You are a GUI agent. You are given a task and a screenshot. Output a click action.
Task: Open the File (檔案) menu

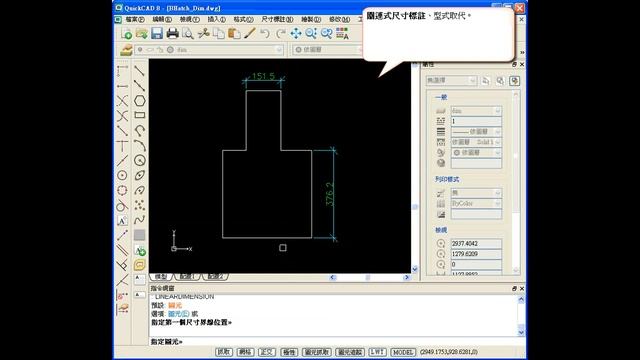(x=135, y=19)
